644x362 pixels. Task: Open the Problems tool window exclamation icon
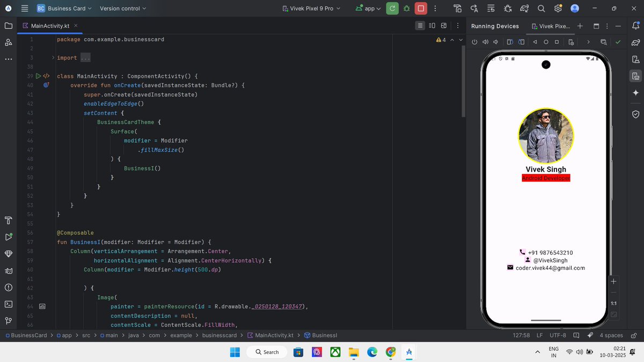pos(8,287)
